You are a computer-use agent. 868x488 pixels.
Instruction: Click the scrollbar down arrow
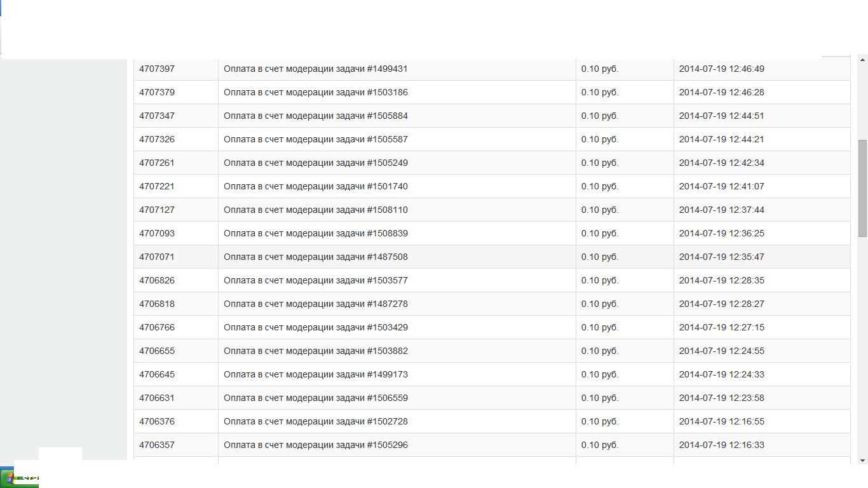(862, 460)
